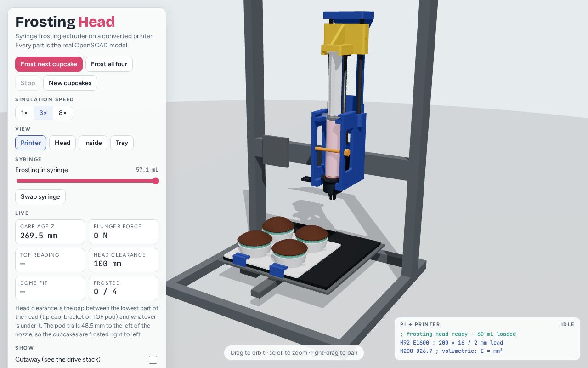Open the Inside view

click(93, 143)
